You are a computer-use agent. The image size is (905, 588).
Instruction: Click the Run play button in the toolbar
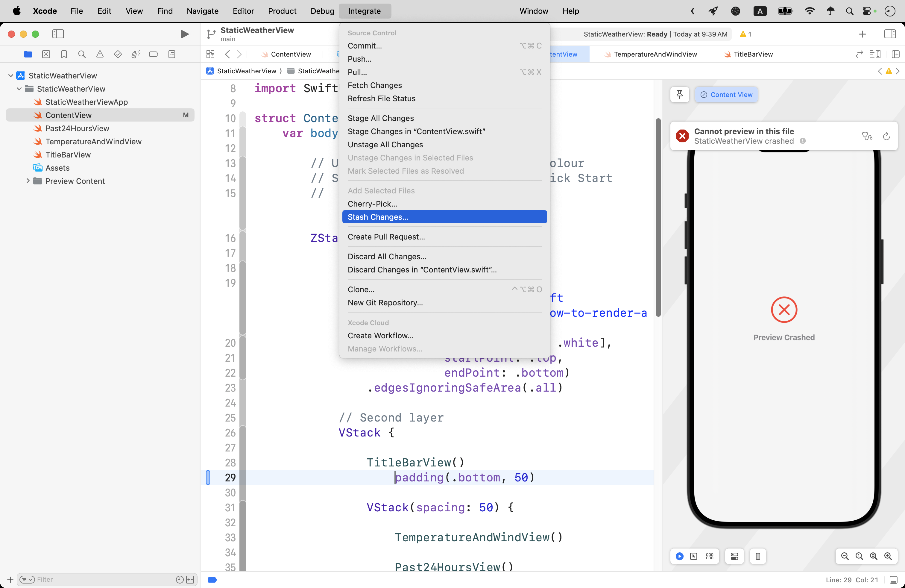184,34
